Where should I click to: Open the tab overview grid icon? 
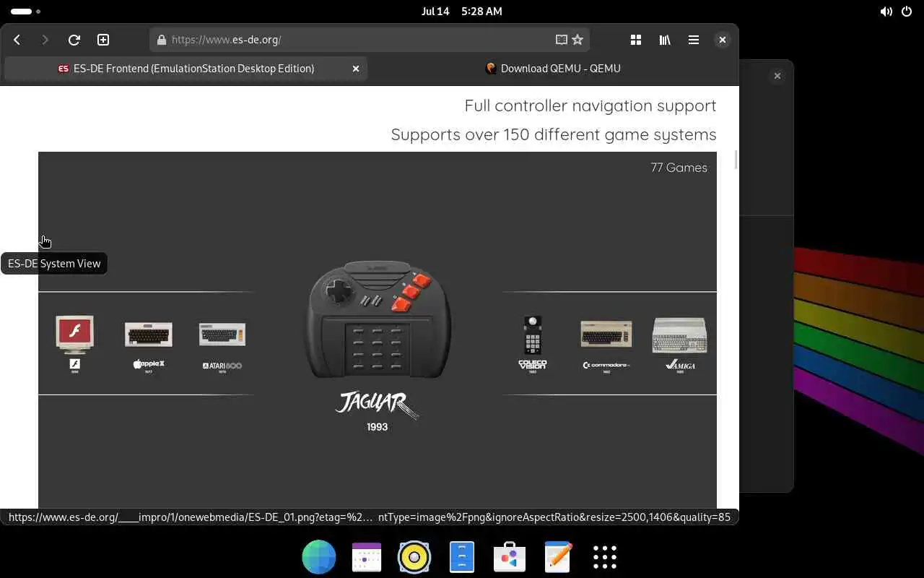(636, 40)
